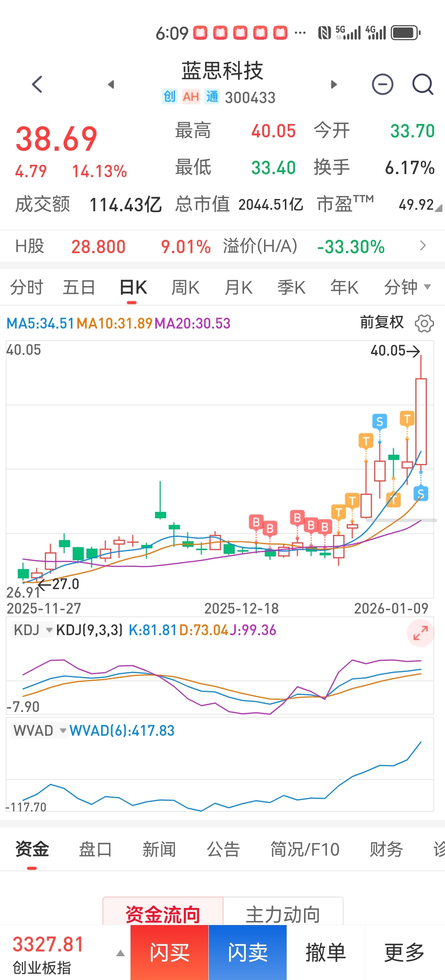Tap the H股 price 28.800

point(98,246)
